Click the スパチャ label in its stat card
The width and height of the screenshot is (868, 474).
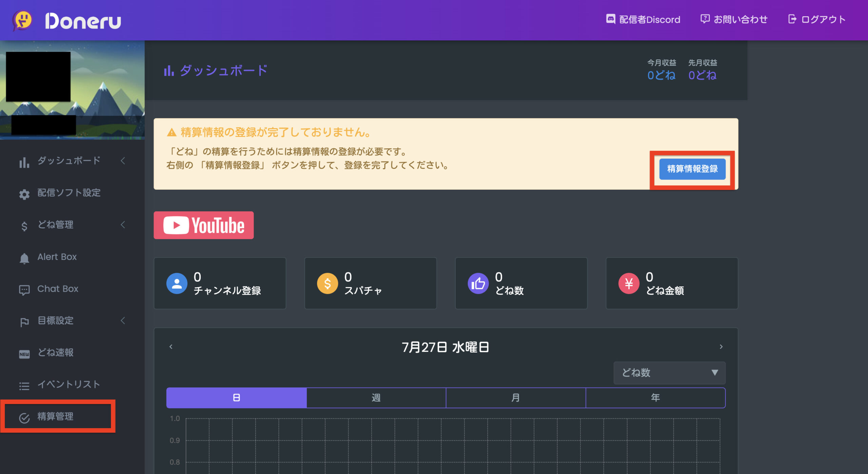coord(363,290)
